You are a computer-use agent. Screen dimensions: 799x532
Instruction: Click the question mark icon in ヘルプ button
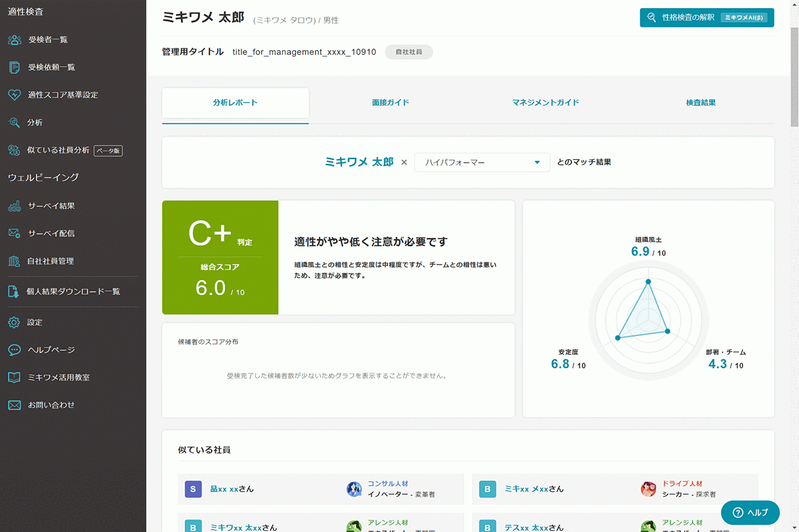pyautogui.click(x=738, y=513)
